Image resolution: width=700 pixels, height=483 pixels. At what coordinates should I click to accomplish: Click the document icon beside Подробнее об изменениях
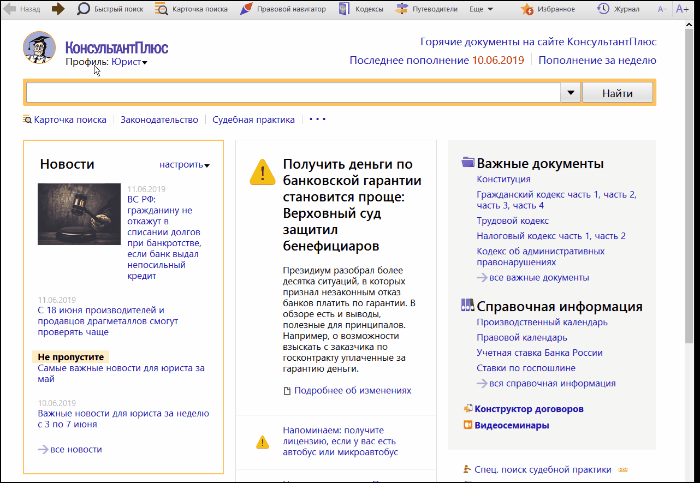click(x=287, y=391)
